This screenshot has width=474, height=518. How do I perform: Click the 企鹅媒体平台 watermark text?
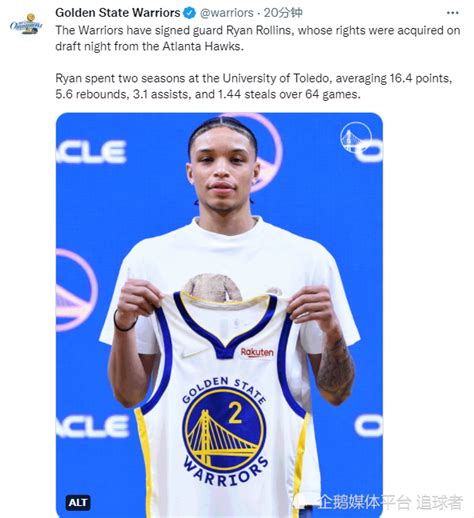click(x=364, y=502)
